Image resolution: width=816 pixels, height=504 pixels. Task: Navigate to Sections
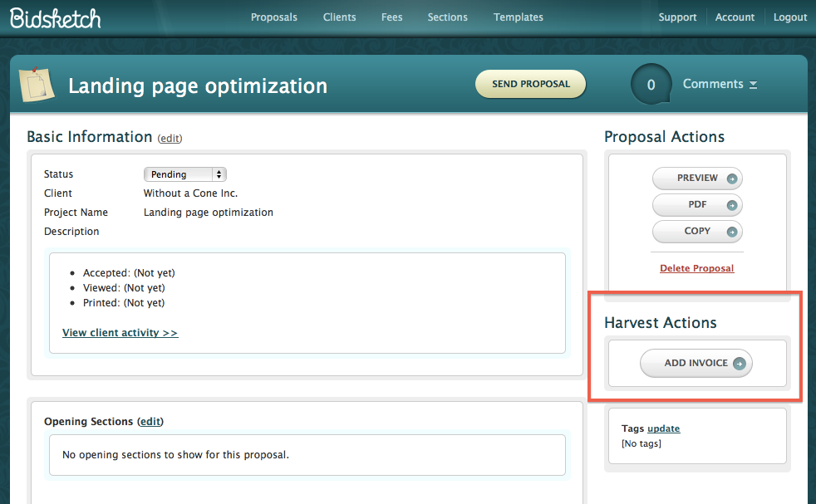click(448, 17)
